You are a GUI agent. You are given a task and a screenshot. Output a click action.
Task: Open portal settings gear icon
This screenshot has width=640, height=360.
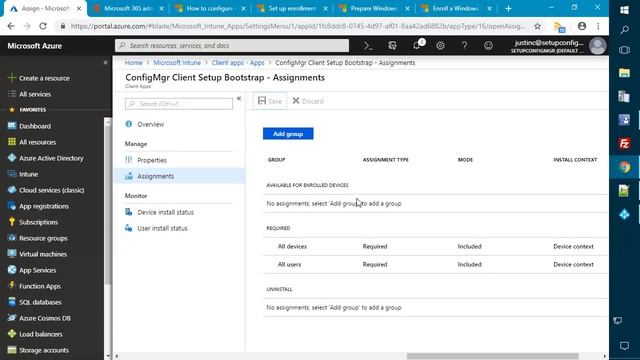coord(440,46)
